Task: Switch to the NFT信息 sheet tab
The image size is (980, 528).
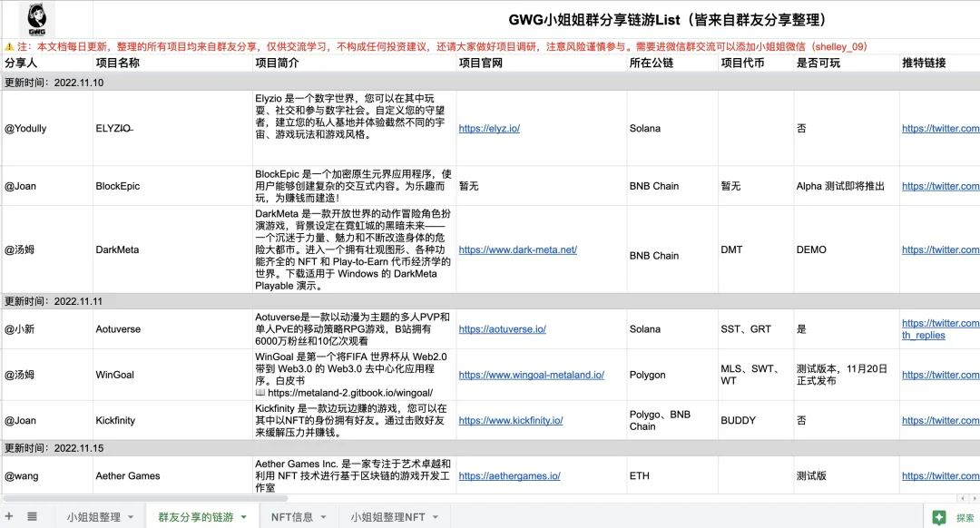Action: [292, 517]
